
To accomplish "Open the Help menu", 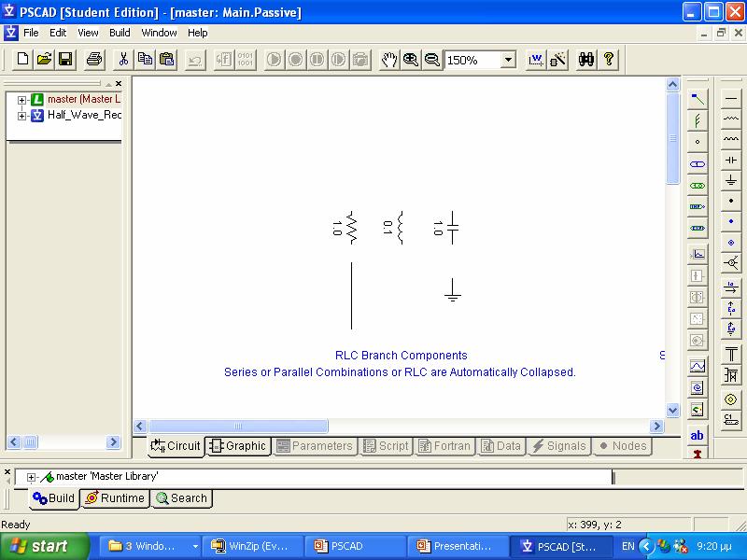I will (197, 33).
